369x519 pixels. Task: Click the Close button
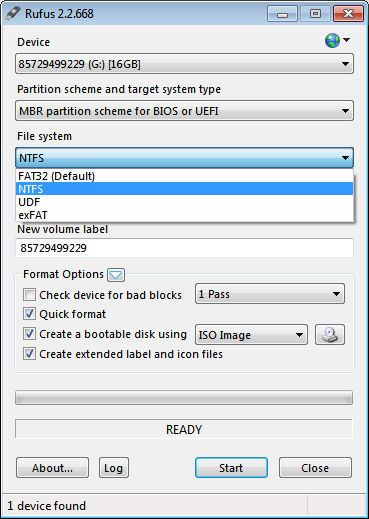click(315, 468)
